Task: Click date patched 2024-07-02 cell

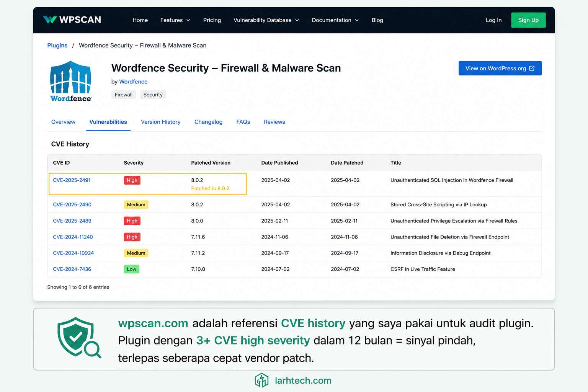Action: tap(345, 269)
